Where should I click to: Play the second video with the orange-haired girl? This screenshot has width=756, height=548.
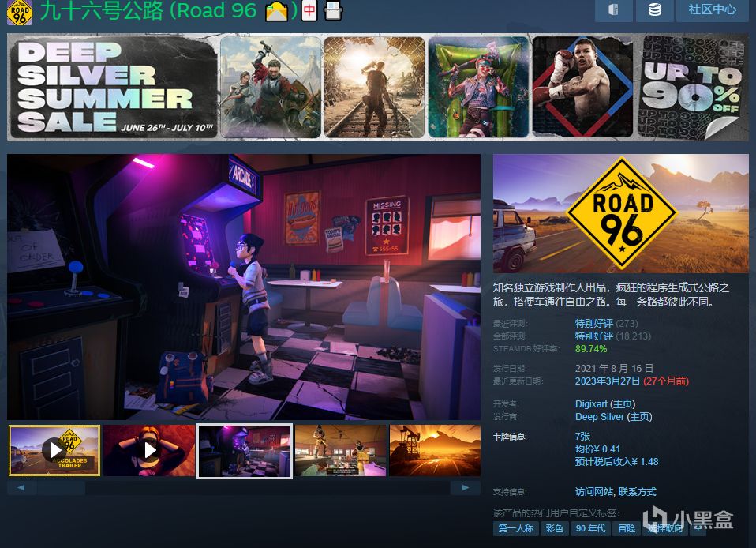tap(149, 451)
